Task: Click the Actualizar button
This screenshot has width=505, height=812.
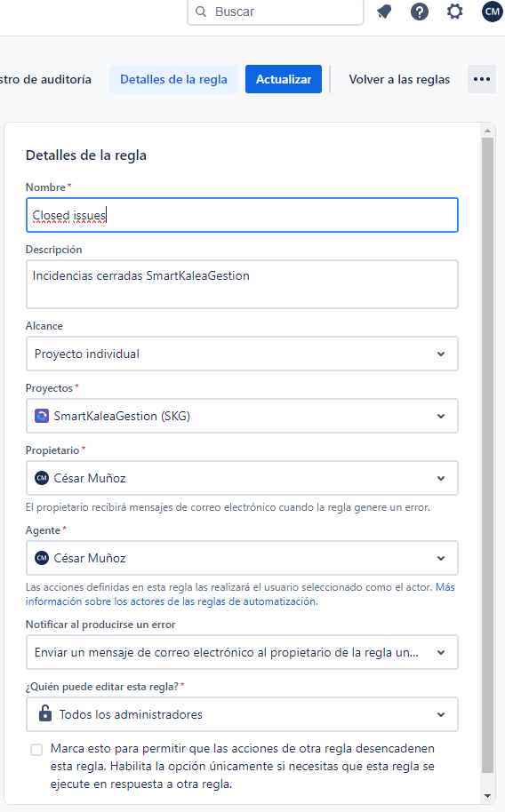Action: (x=284, y=79)
